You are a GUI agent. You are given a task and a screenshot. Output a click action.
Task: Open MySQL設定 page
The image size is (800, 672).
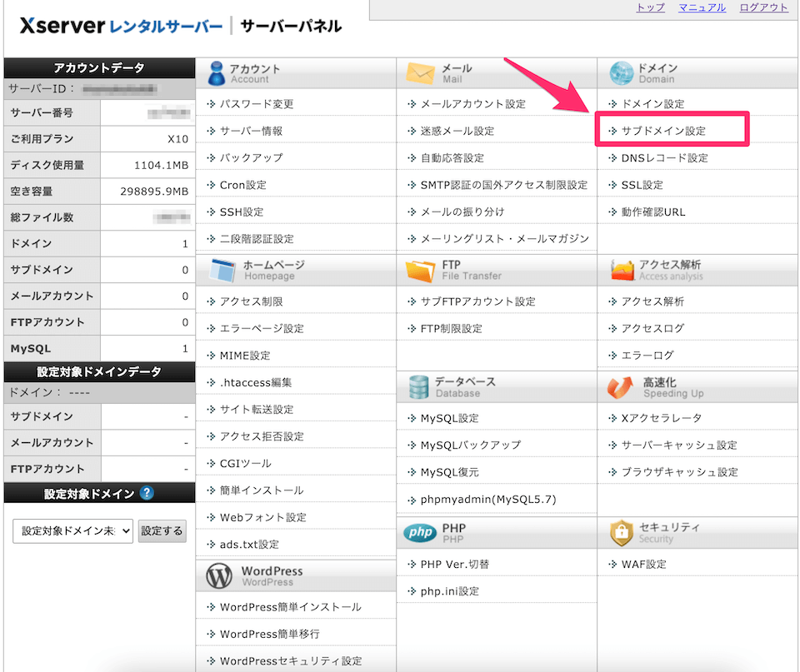point(449,418)
